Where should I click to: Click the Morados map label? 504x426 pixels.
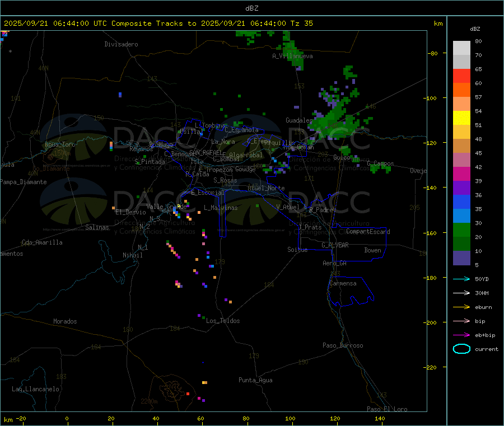tap(65, 321)
